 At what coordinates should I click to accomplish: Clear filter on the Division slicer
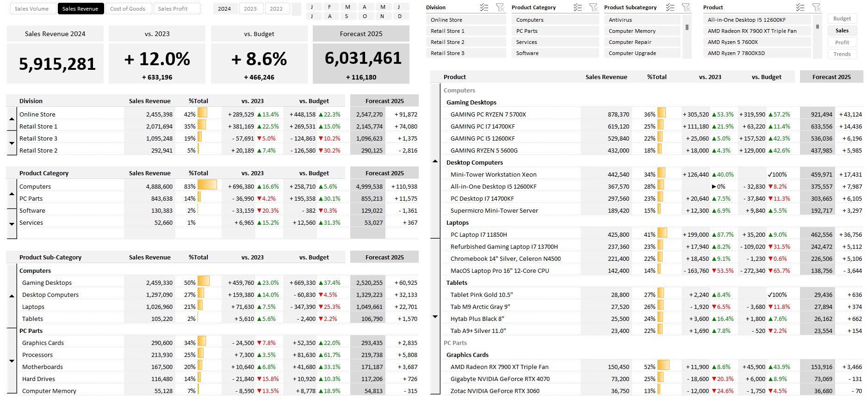pyautogui.click(x=500, y=7)
